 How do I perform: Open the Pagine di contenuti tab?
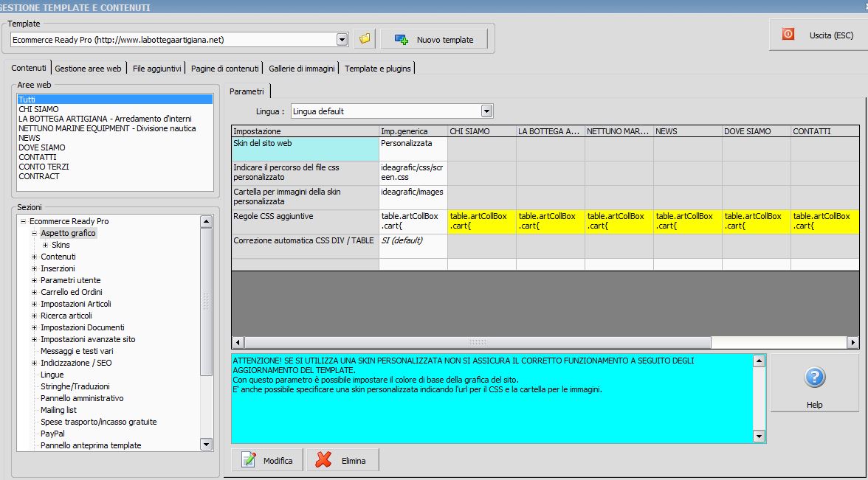[x=224, y=69]
